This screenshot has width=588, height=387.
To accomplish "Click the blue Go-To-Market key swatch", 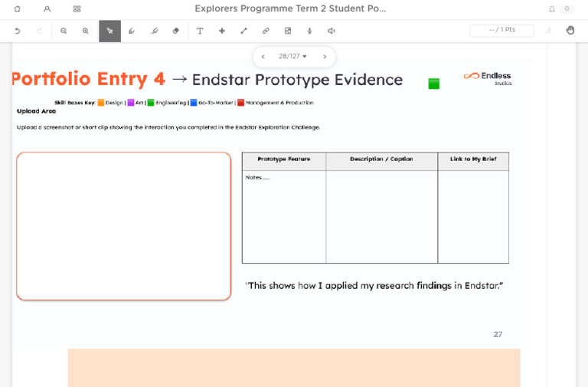I will (x=194, y=103).
